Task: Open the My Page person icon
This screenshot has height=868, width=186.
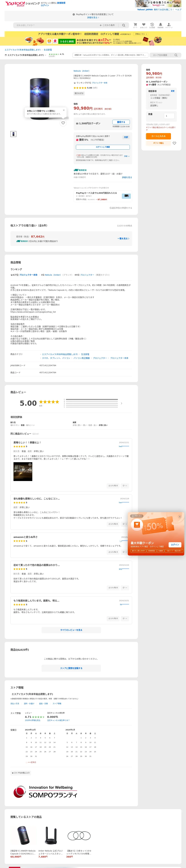Action: (x=169, y=25)
